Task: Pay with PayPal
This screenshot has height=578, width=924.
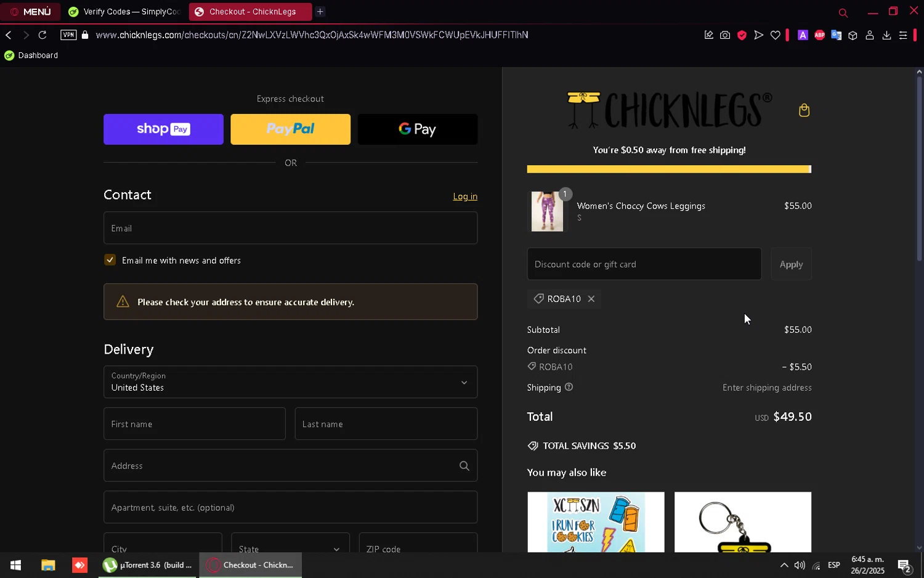Action: [x=290, y=129]
